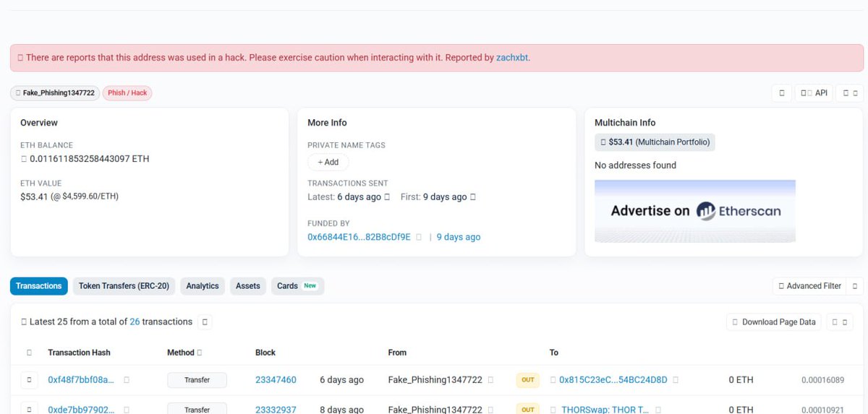Open the API button

(814, 93)
